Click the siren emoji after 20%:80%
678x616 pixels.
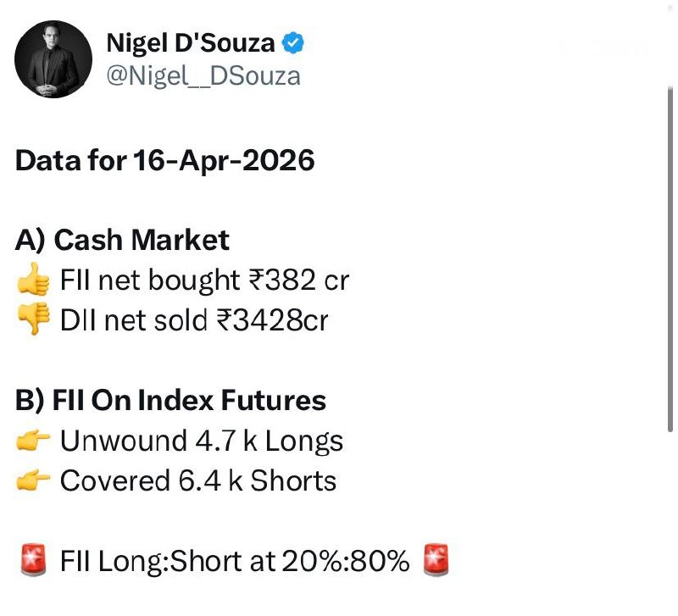(x=434, y=560)
